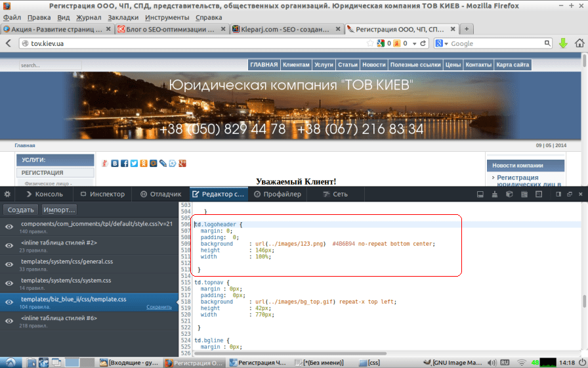Click the paintbrush paint flashing icon

tap(495, 194)
